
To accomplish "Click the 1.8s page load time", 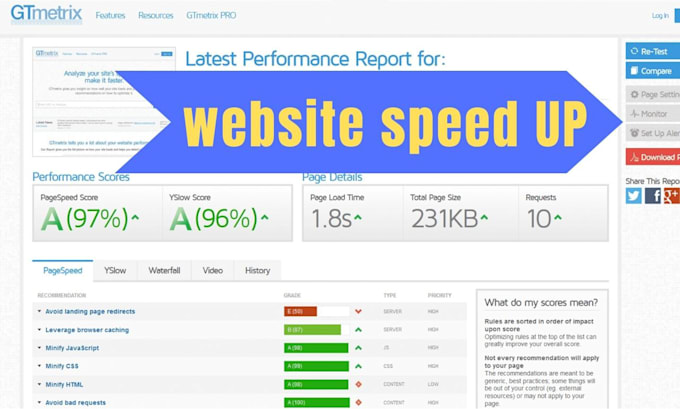I will coord(331,219).
